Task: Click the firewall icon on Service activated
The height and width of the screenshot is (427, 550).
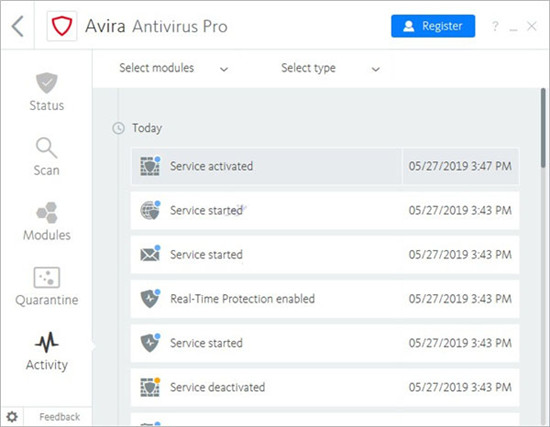Action: click(x=150, y=166)
